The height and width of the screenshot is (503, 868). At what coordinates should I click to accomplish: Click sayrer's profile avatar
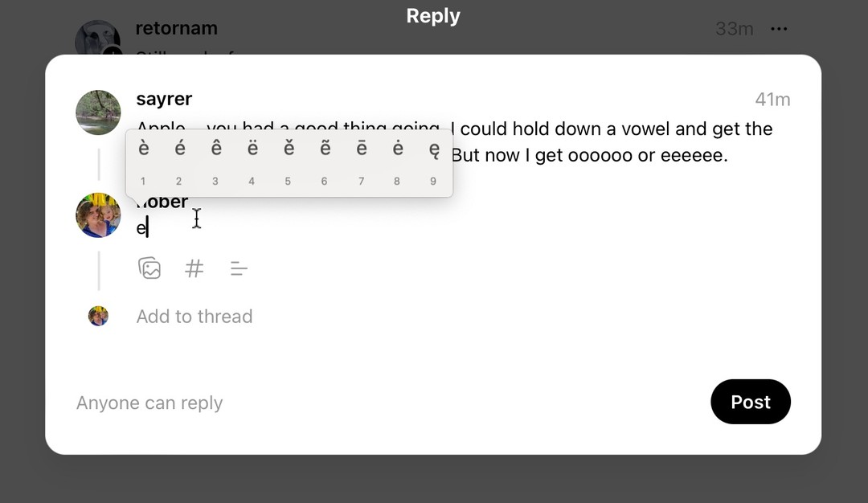coord(98,112)
